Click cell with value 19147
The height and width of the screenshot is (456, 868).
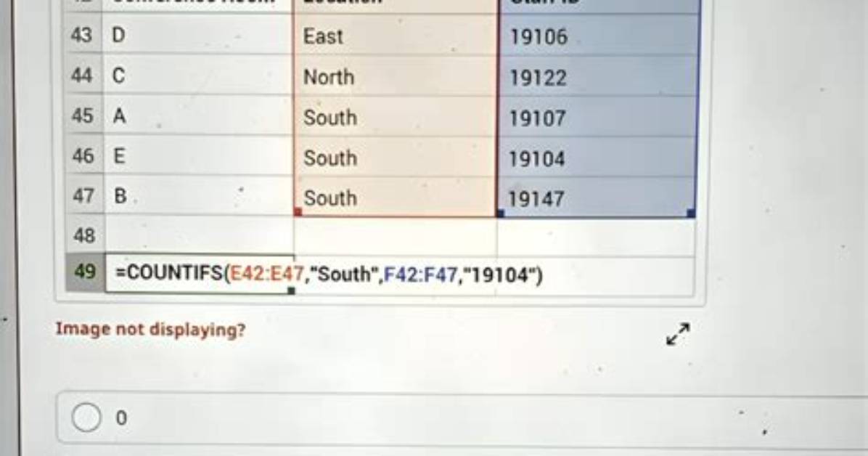point(597,198)
